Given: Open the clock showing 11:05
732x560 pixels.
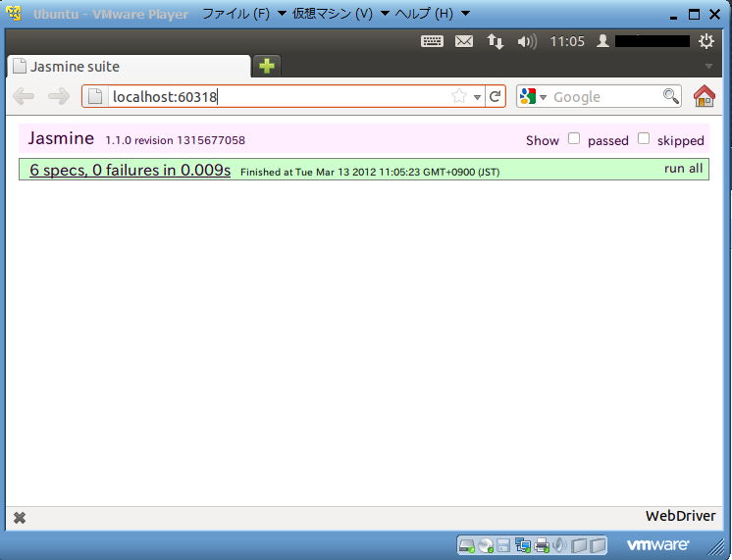Looking at the screenshot, I should (x=567, y=41).
